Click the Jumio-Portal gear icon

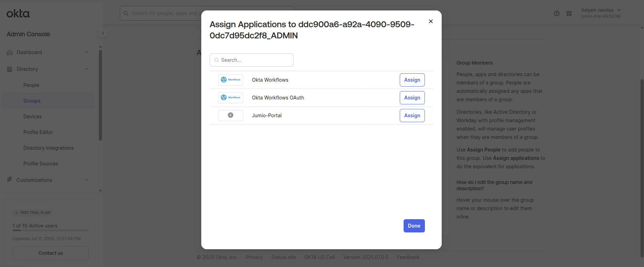tap(230, 116)
